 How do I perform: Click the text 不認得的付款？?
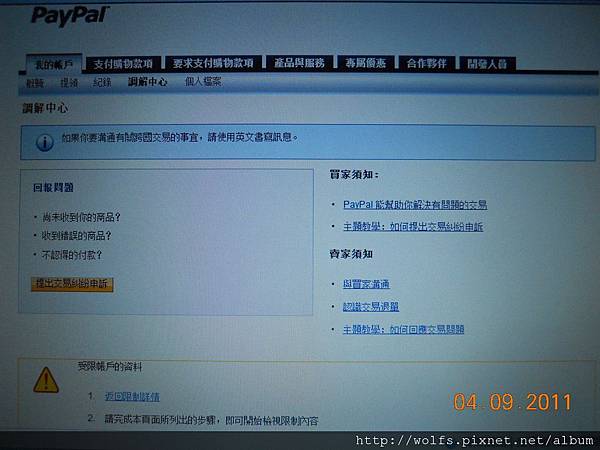72,255
